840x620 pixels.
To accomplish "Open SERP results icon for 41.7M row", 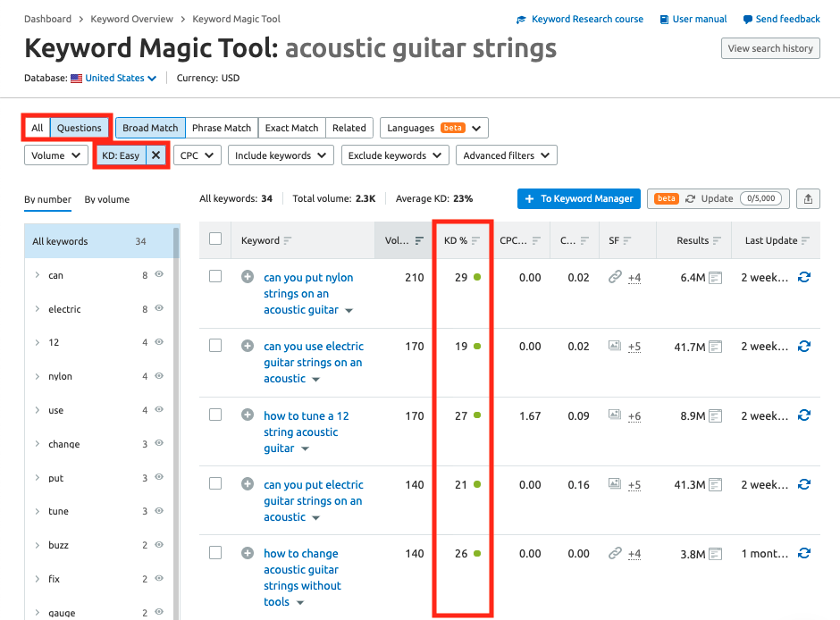I will (x=715, y=347).
